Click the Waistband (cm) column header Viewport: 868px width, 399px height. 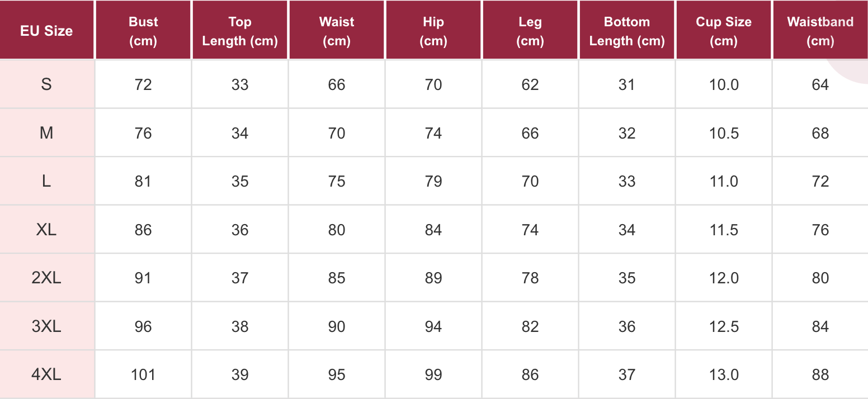(x=820, y=31)
